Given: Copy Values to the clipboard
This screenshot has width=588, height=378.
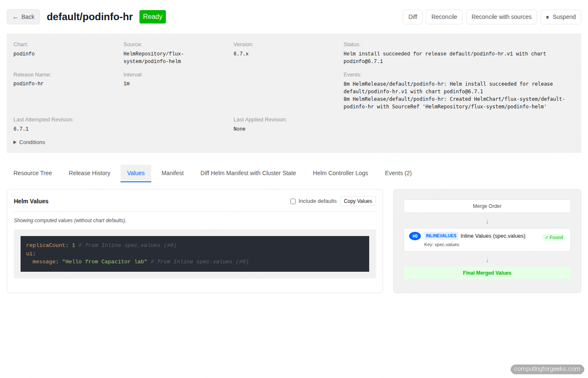Looking at the screenshot, I should [x=358, y=201].
